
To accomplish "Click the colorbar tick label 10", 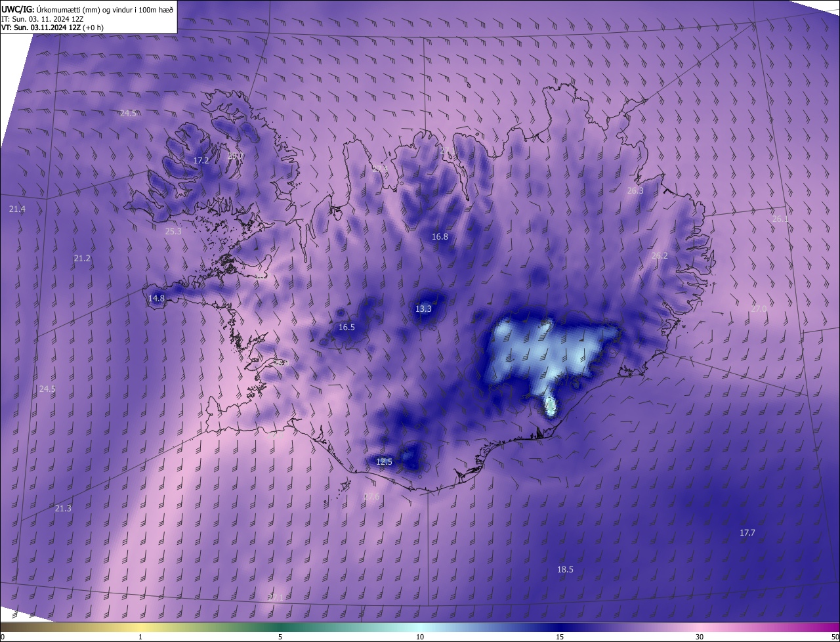I will pos(420,637).
